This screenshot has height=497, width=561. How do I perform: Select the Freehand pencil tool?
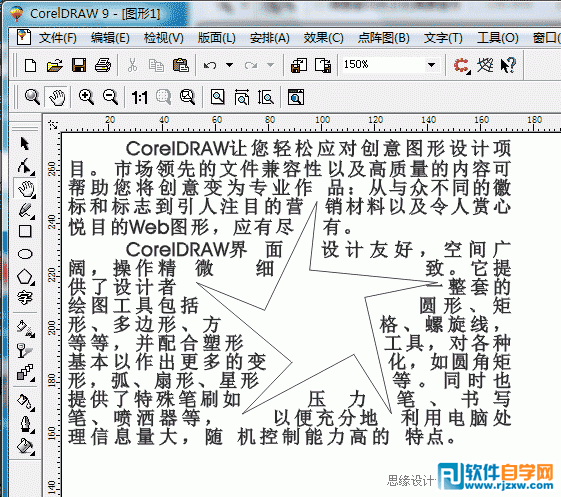pos(25,210)
